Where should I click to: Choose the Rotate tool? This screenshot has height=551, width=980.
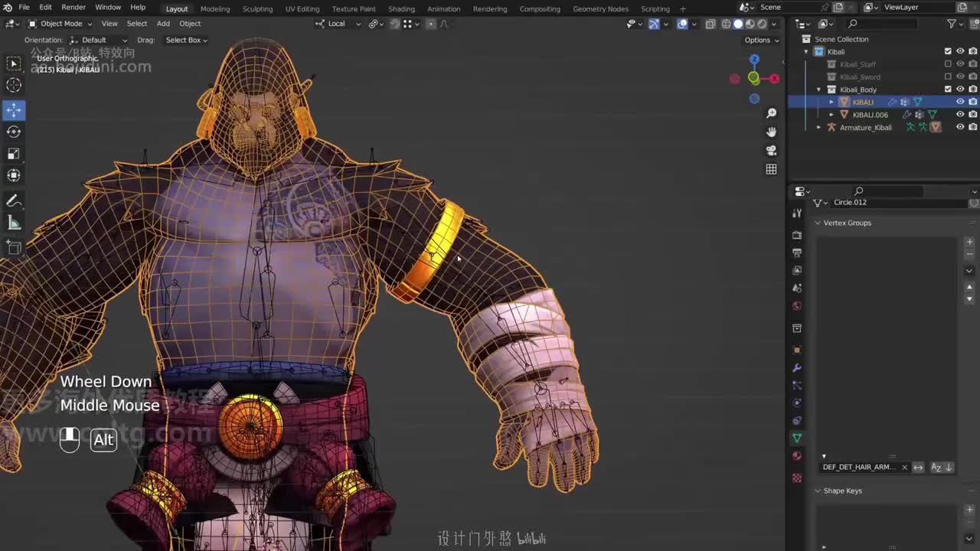click(14, 132)
